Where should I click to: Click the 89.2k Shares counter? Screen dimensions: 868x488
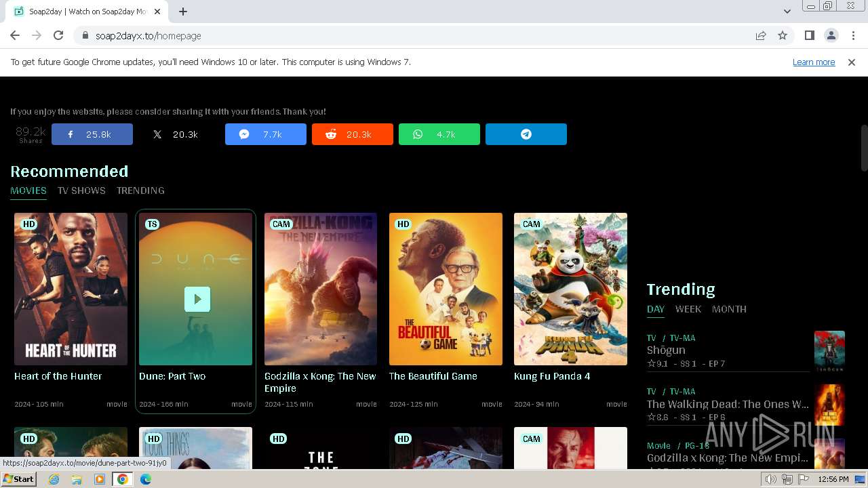click(x=31, y=134)
